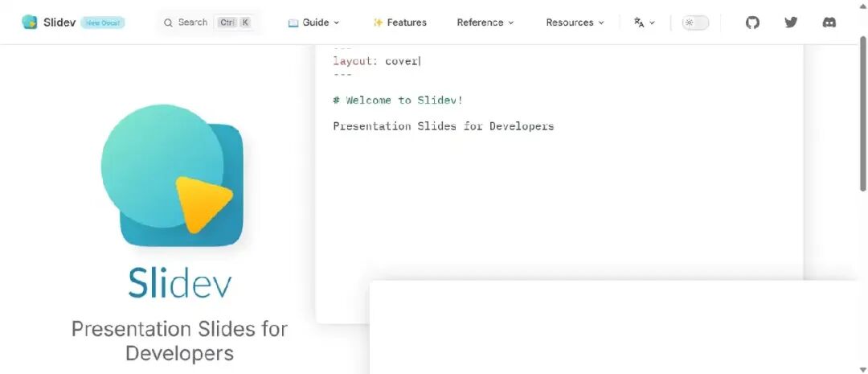868x374 pixels.
Task: Click the book icon beside Guide
Action: pyautogui.click(x=293, y=23)
